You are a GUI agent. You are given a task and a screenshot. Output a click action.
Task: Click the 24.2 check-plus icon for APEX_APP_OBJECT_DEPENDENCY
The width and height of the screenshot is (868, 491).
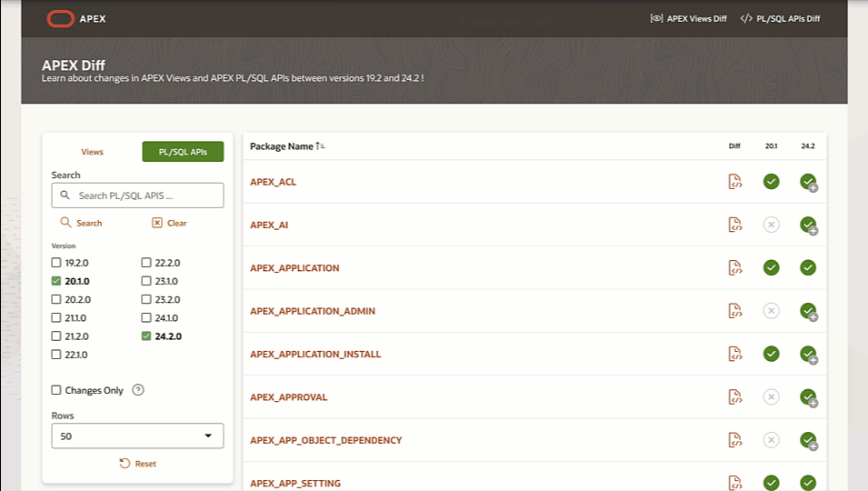pos(809,441)
